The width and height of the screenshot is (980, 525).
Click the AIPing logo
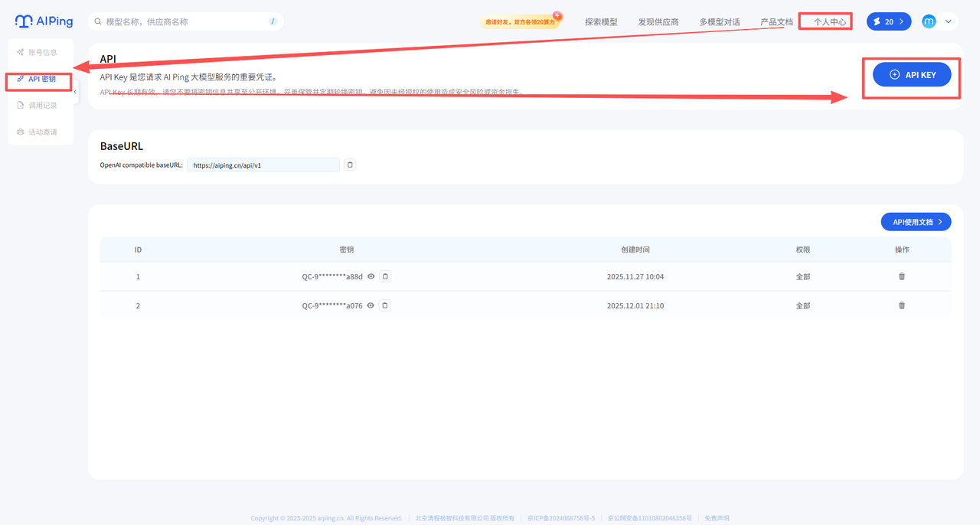(x=44, y=21)
